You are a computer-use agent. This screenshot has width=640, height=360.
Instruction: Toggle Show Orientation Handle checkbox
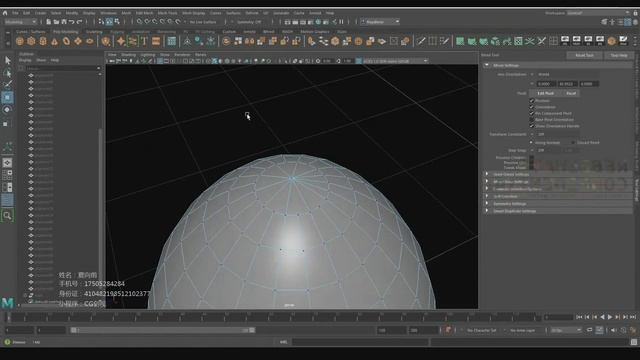pos(531,126)
